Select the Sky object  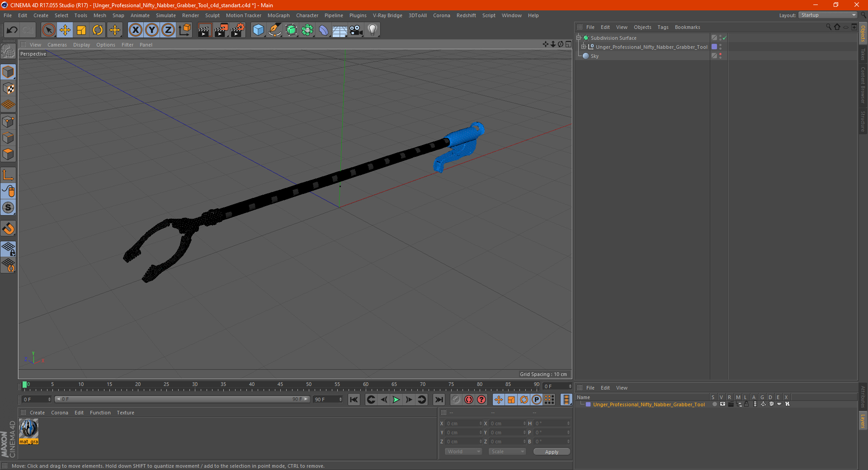[x=594, y=56]
